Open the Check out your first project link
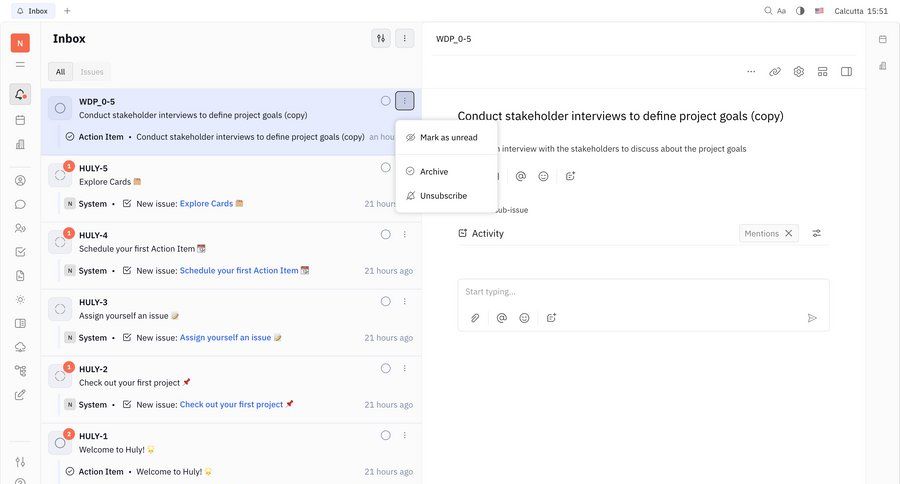Screen dimensions: 900x484 (x=236, y=405)
